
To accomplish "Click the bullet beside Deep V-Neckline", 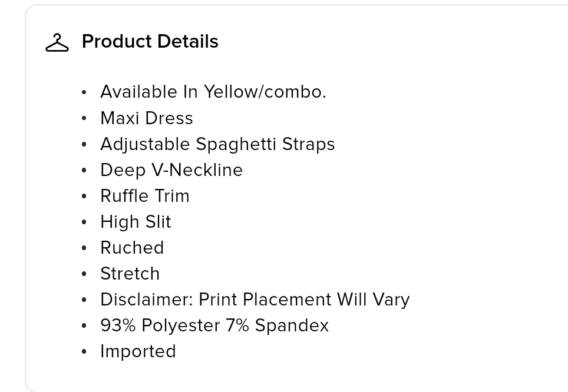I will pos(84,170).
